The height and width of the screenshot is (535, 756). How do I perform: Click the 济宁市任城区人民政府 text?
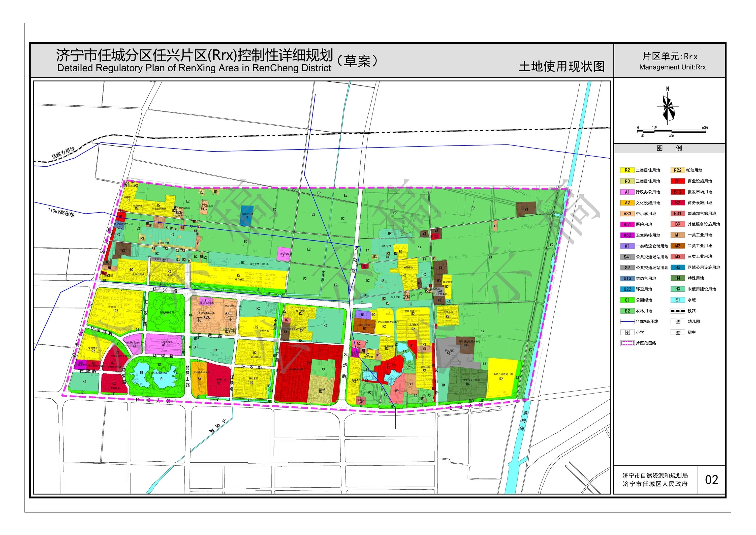tap(655, 484)
